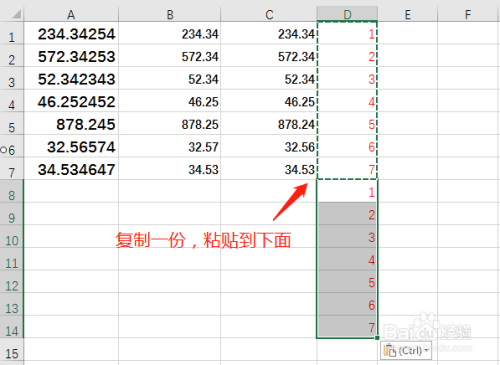Click cell showing 32.57
The image size is (500, 365).
tap(170, 147)
